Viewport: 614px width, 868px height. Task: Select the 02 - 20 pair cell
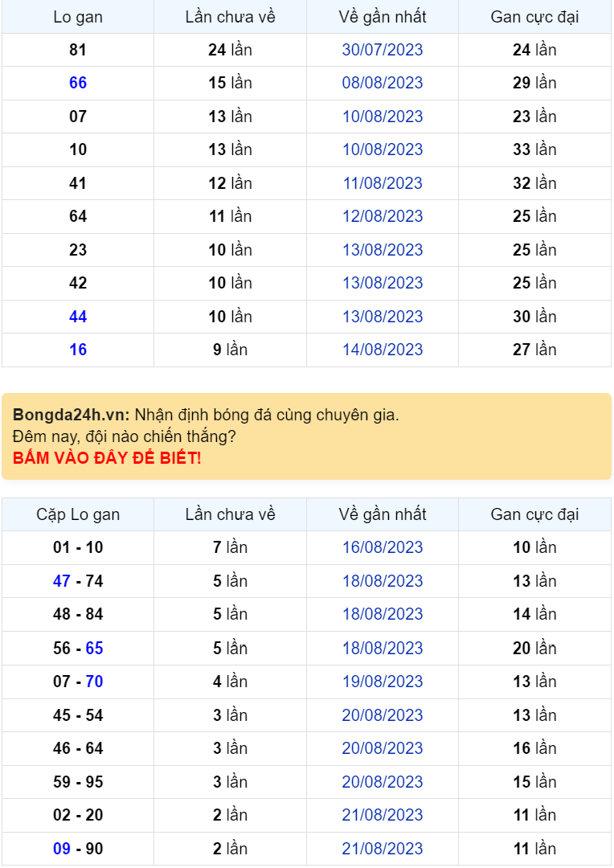(x=78, y=815)
